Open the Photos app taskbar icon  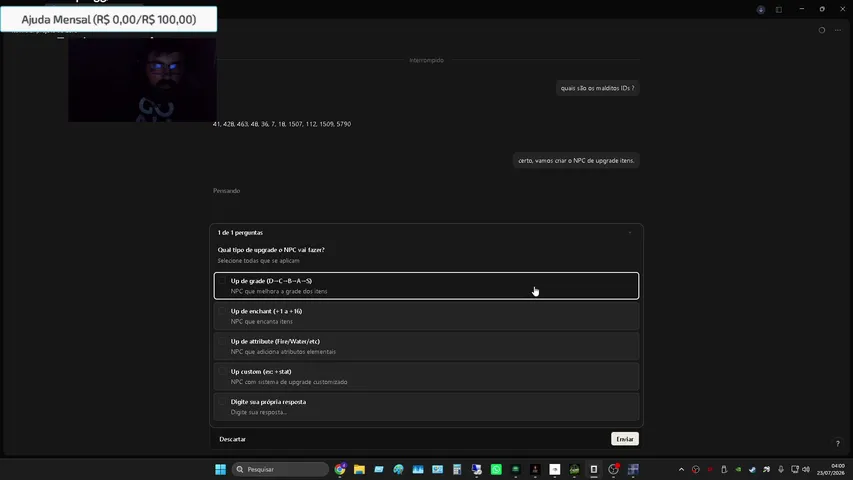pos(418,469)
